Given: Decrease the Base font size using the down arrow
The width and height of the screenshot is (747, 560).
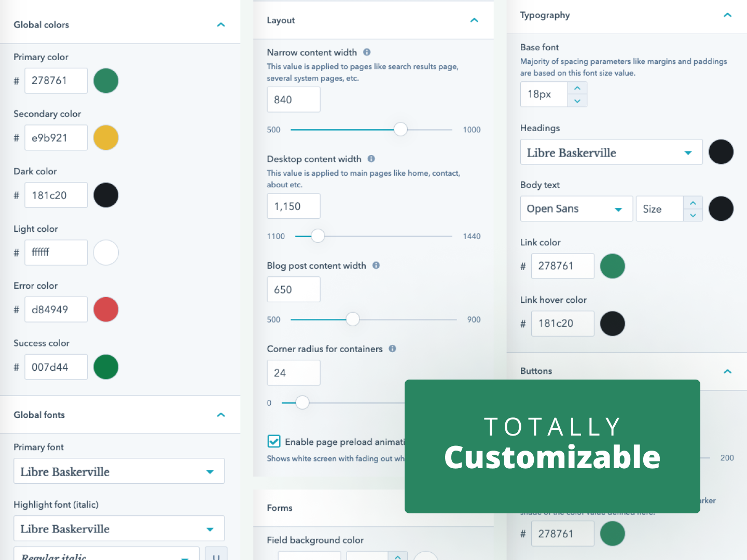Looking at the screenshot, I should (577, 101).
